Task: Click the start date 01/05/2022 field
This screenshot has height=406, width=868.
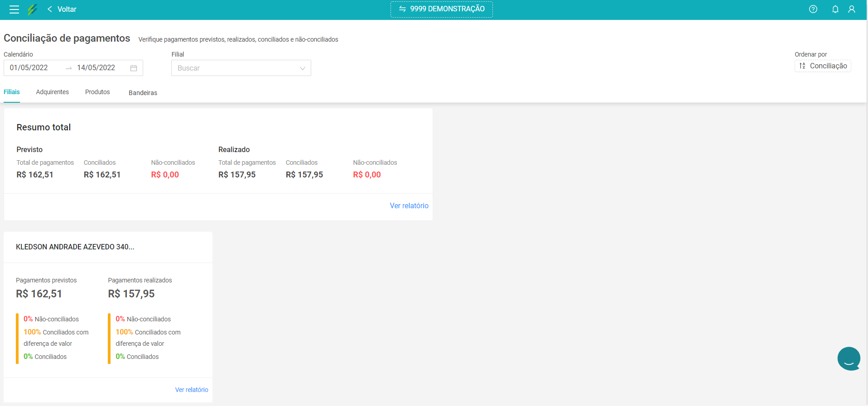Action: click(x=29, y=68)
